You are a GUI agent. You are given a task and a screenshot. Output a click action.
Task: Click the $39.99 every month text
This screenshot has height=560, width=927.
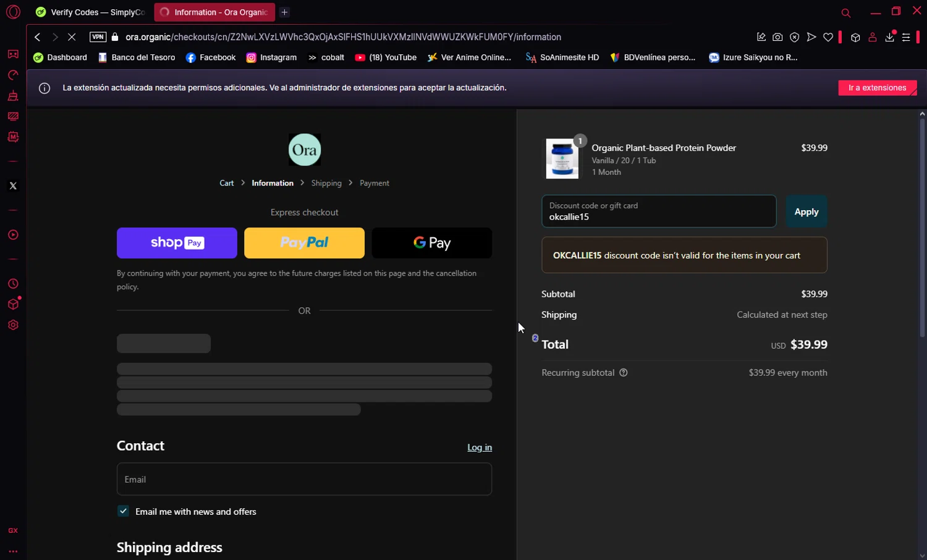(x=788, y=373)
